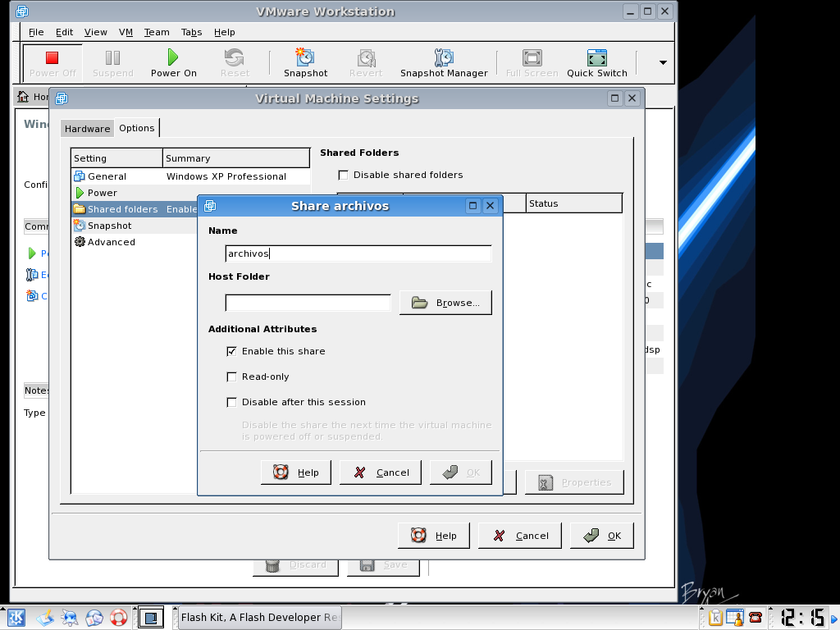The width and height of the screenshot is (840, 630).
Task: Cancel the Share archivos dialog
Action: 381,472
